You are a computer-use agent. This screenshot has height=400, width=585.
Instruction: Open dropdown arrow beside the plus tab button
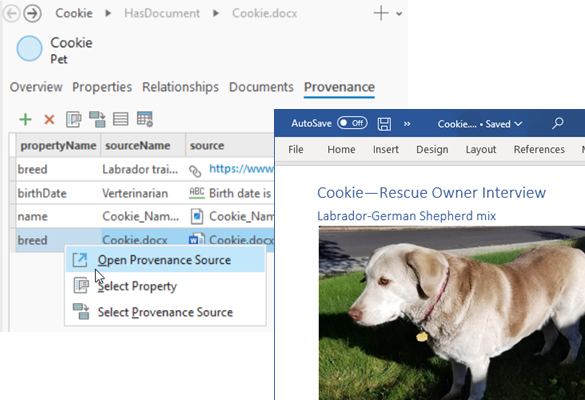pyautogui.click(x=399, y=14)
